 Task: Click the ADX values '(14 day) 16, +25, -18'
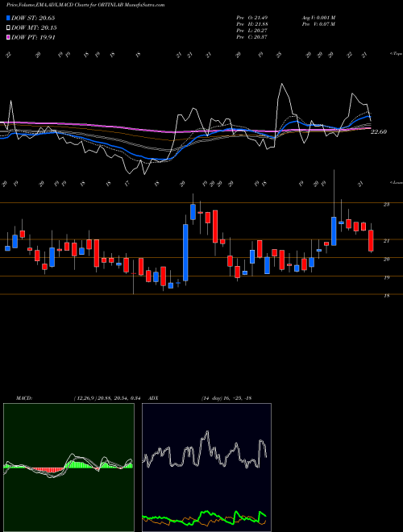point(226,398)
